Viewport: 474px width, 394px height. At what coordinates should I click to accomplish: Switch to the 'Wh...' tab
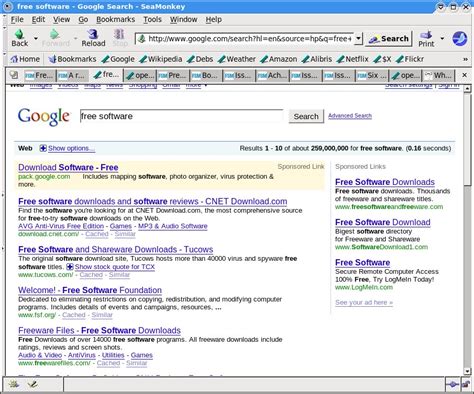click(439, 75)
